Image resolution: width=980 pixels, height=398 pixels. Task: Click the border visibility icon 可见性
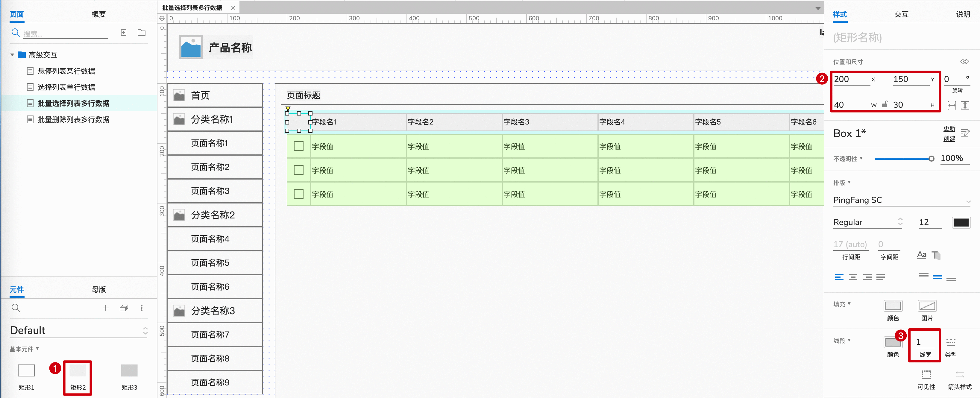coord(926,374)
